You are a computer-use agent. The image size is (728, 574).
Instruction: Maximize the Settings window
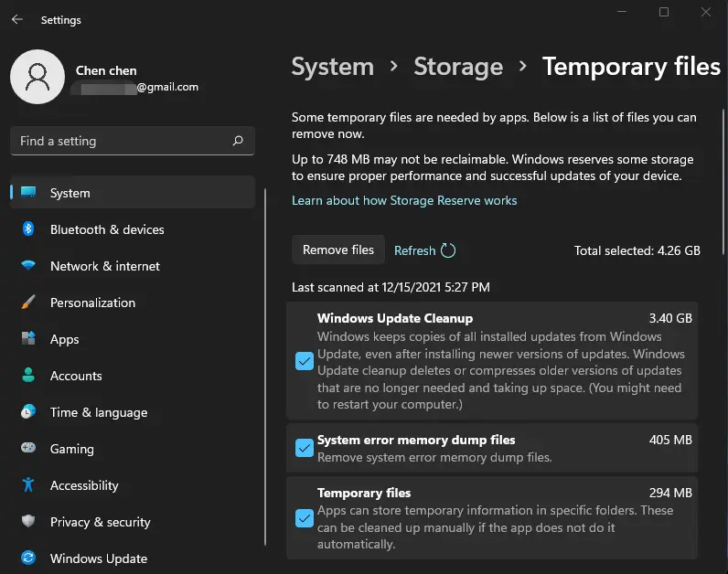click(664, 12)
